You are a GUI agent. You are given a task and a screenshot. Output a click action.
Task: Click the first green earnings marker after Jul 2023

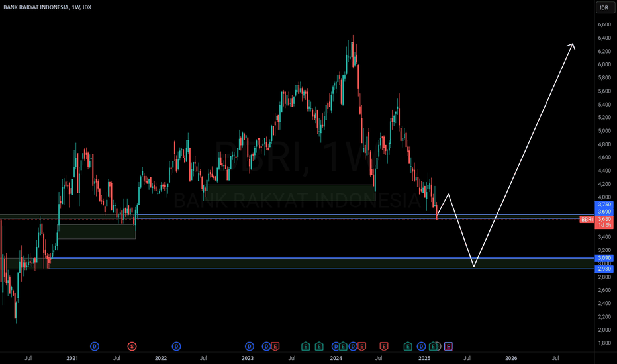[x=306, y=346]
